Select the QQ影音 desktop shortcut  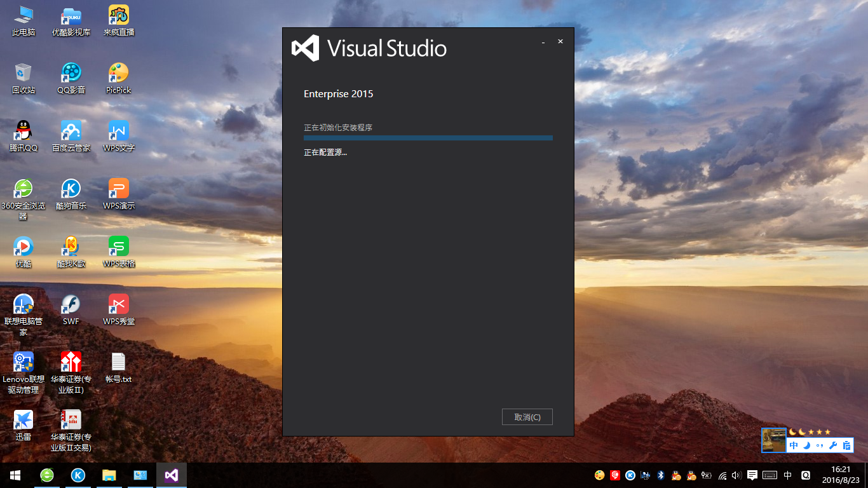71,79
